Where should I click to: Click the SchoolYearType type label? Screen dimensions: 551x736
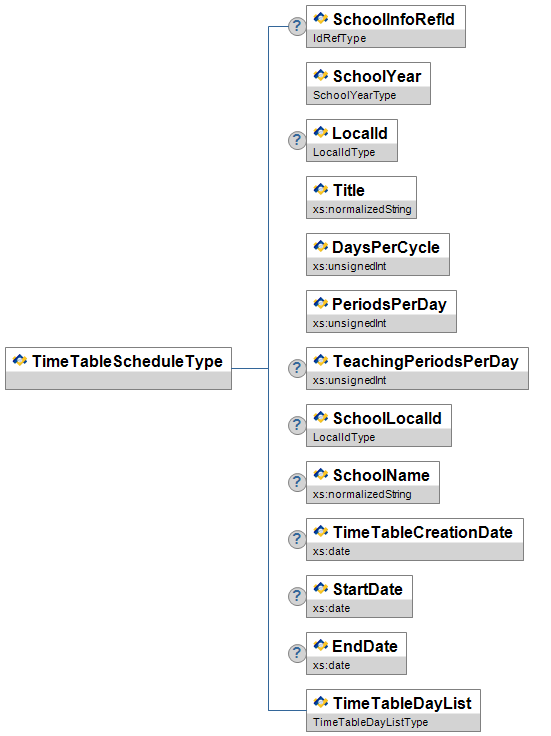click(354, 95)
